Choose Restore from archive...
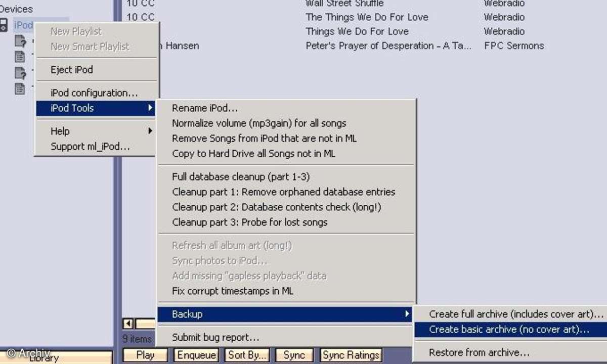This screenshot has width=607, height=364. [x=479, y=353]
